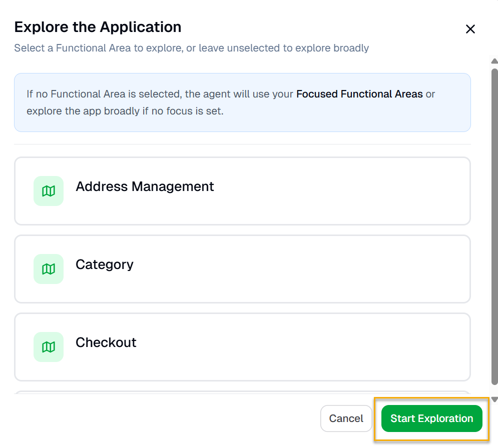The image size is (498, 448).
Task: Click the green map icon next to Category
Action: (49, 269)
